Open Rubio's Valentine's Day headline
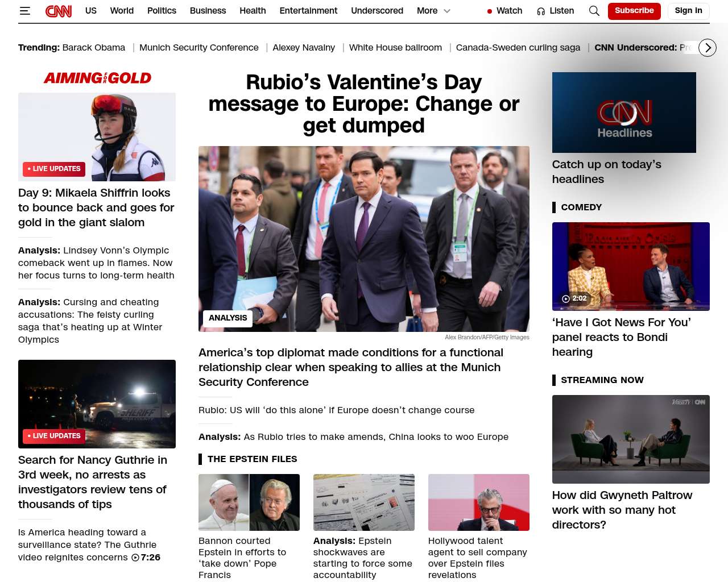The width and height of the screenshot is (728, 582). point(363,104)
